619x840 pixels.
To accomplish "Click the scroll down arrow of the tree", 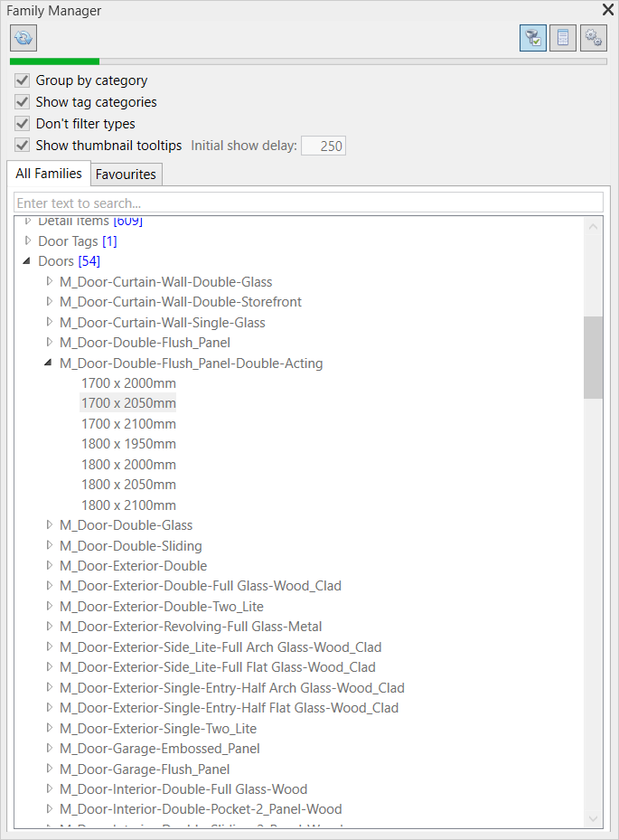I will (594, 818).
